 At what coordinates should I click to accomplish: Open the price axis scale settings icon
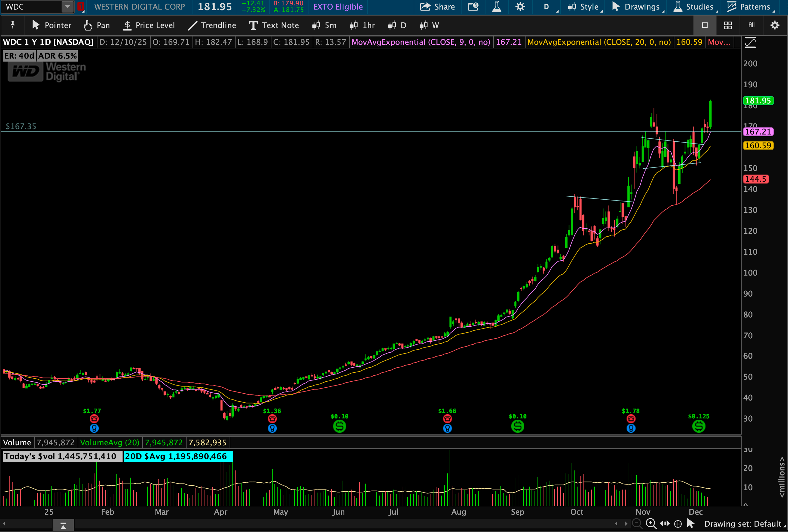(x=750, y=43)
